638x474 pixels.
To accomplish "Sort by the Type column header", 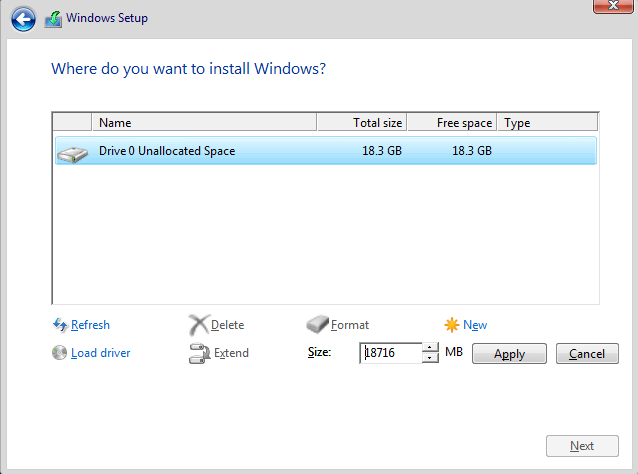I will [548, 122].
